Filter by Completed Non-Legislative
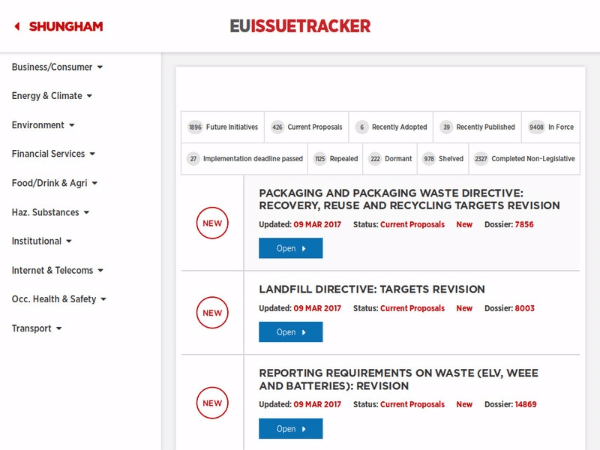 point(525,158)
